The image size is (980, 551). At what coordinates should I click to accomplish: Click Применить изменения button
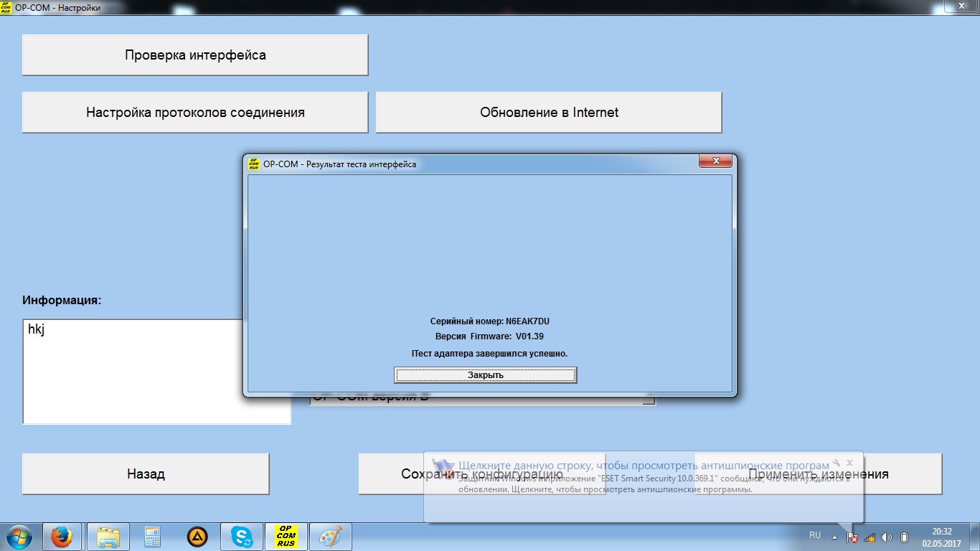[x=818, y=474]
